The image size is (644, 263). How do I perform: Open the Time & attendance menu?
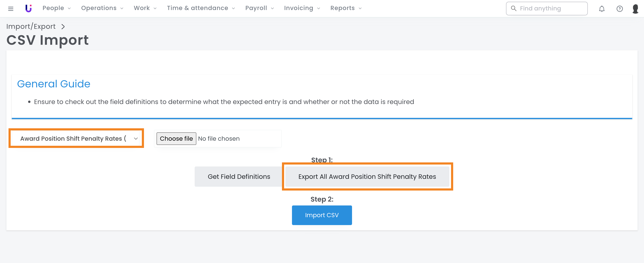(x=201, y=8)
